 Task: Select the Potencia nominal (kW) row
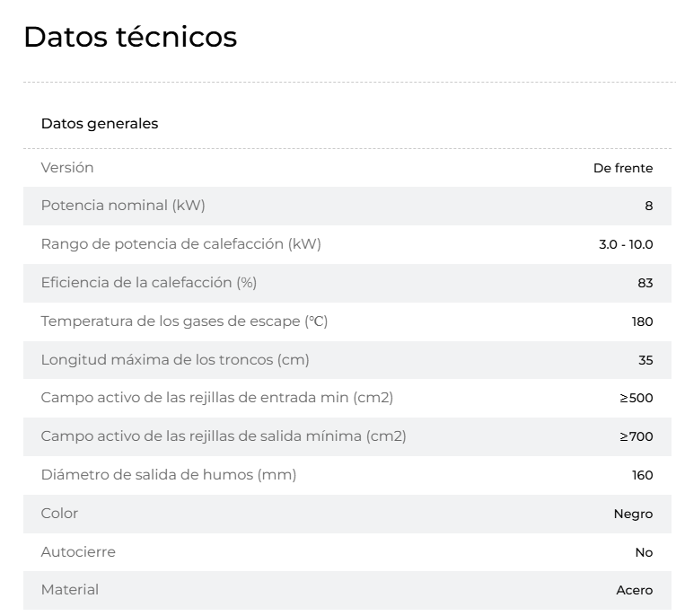[x=347, y=206]
